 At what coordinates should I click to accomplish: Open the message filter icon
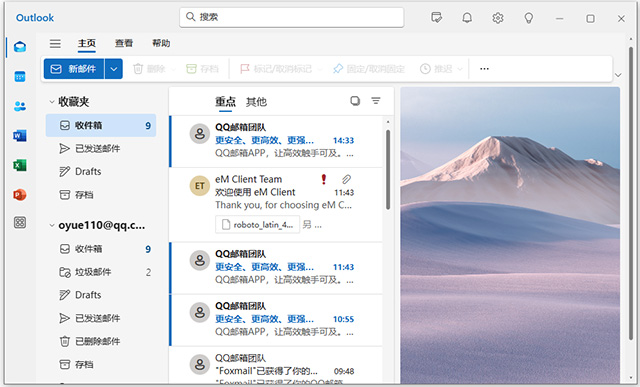(376, 101)
